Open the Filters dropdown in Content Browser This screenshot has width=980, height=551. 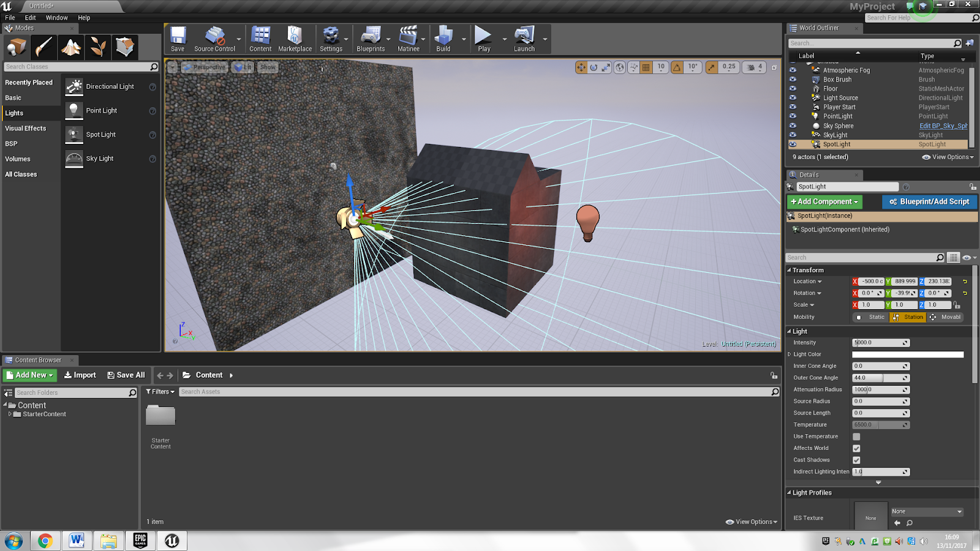pyautogui.click(x=160, y=392)
